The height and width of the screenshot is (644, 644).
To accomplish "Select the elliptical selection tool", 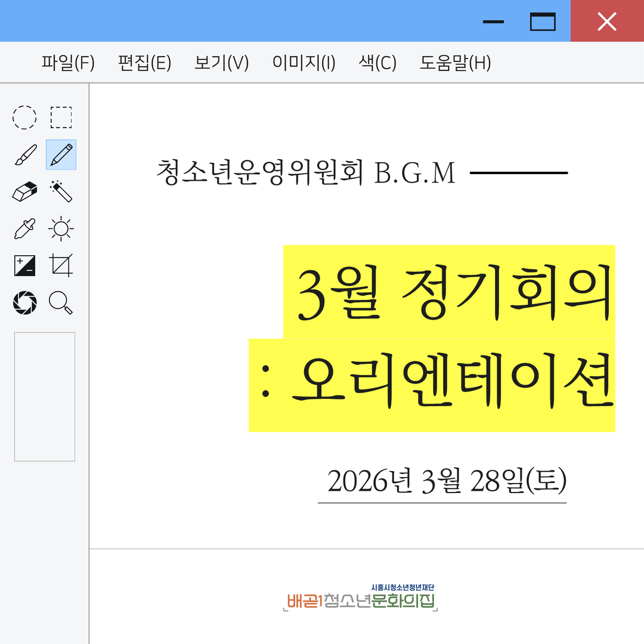I will pyautogui.click(x=24, y=117).
